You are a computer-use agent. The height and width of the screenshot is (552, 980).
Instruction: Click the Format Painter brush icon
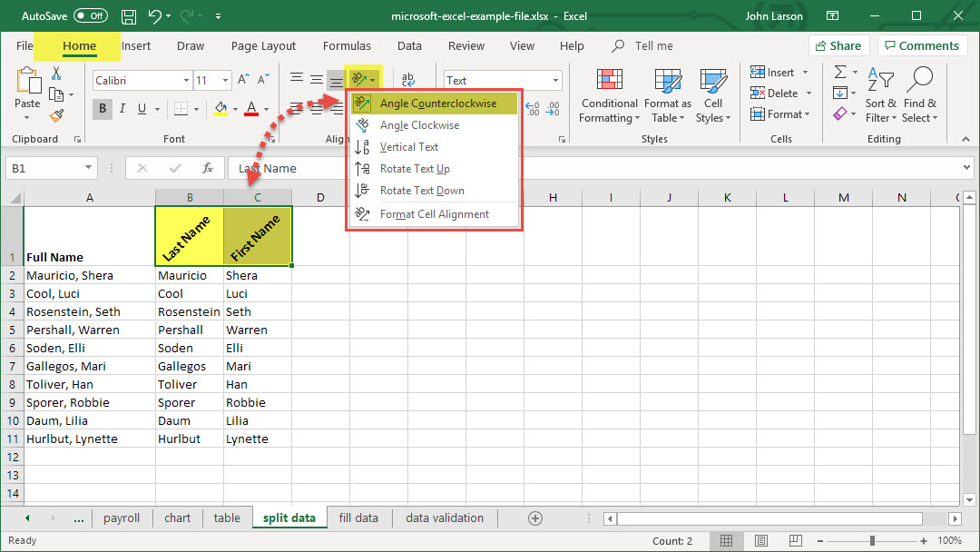[56, 115]
